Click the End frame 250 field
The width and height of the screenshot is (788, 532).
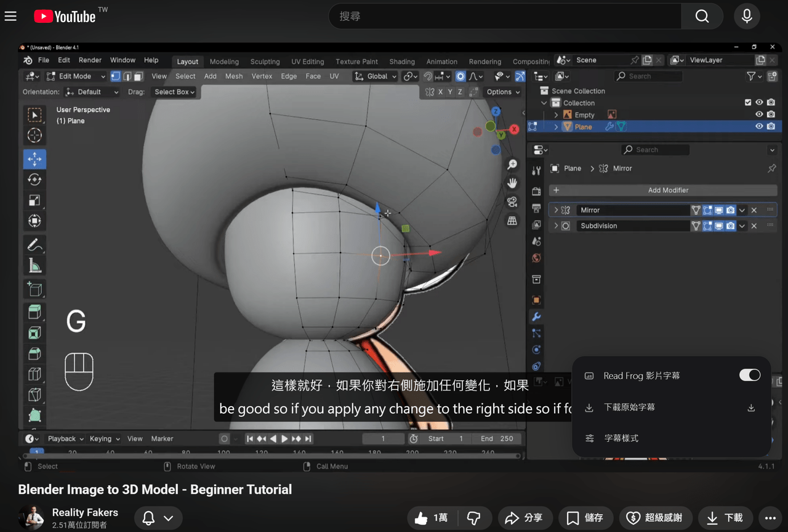(x=497, y=438)
